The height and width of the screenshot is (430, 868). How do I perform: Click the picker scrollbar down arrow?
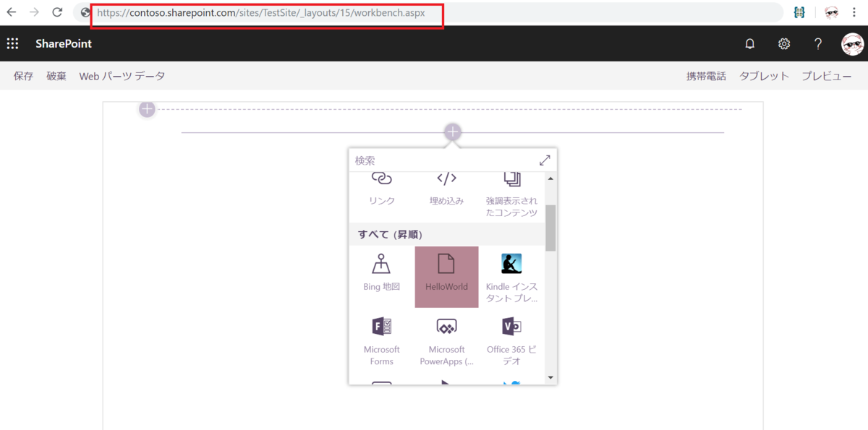coord(550,377)
